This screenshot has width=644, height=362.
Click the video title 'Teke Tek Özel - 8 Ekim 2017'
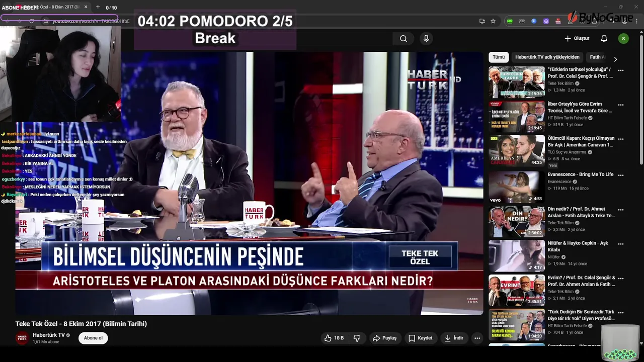coord(81,324)
